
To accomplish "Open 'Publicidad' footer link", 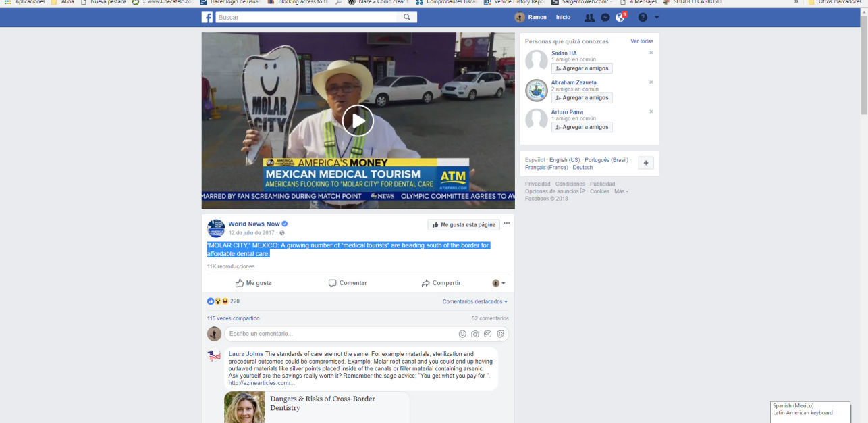I will 602,184.
